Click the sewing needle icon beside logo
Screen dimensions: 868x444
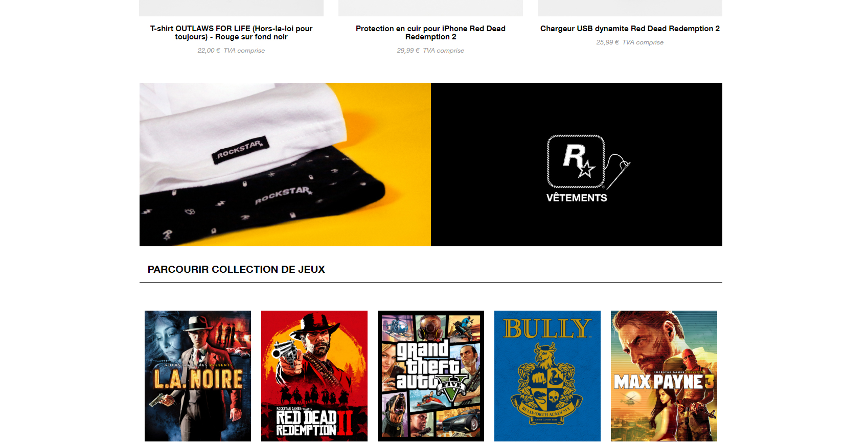tap(618, 171)
